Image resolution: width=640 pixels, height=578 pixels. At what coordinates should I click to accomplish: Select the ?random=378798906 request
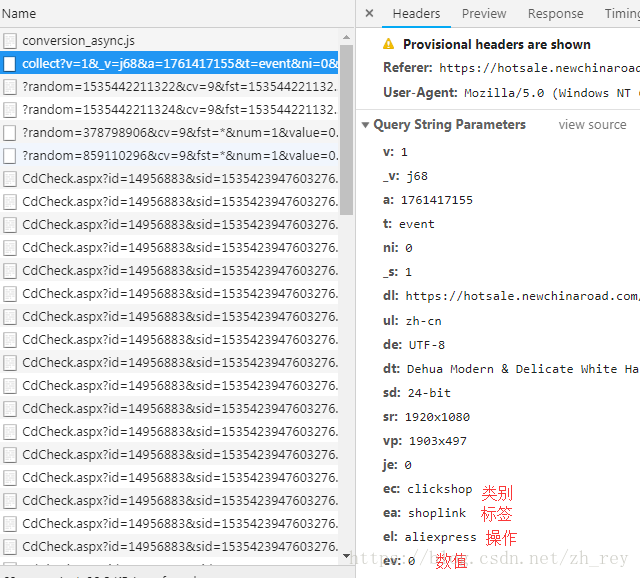(x=169, y=133)
